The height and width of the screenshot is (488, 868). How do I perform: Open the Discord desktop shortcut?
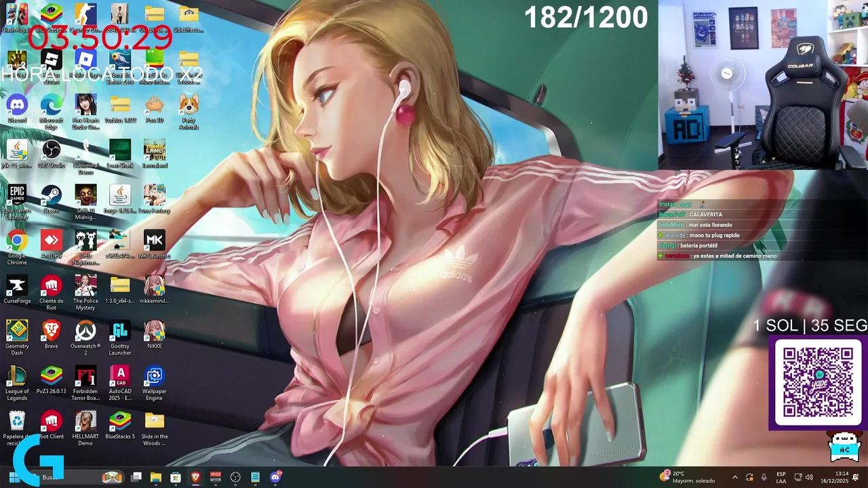click(x=17, y=109)
